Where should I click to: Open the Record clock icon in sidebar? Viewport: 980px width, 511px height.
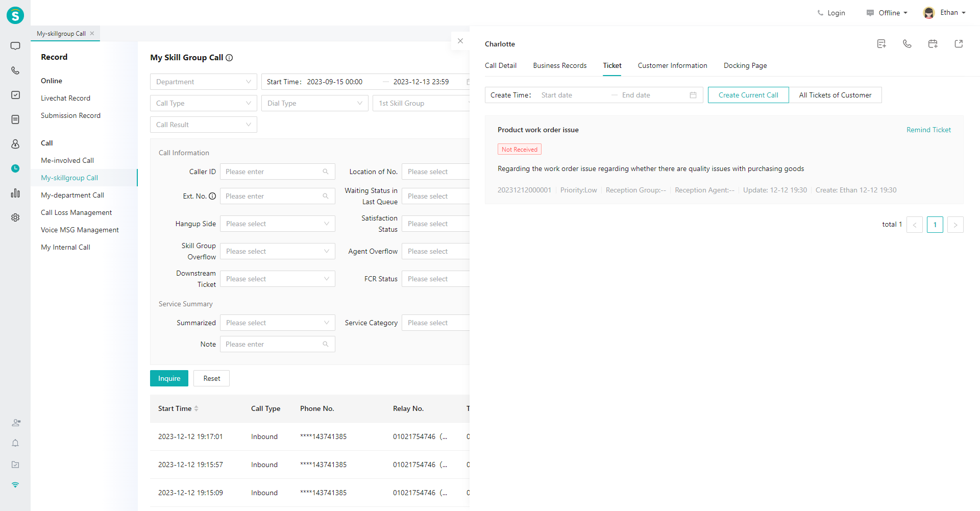click(15, 168)
